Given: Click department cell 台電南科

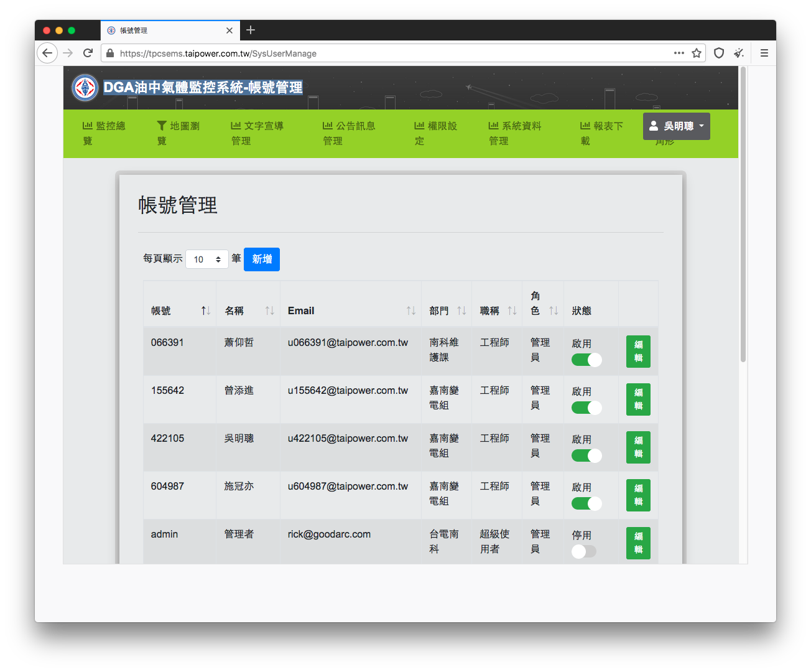Looking at the screenshot, I should (x=444, y=541).
